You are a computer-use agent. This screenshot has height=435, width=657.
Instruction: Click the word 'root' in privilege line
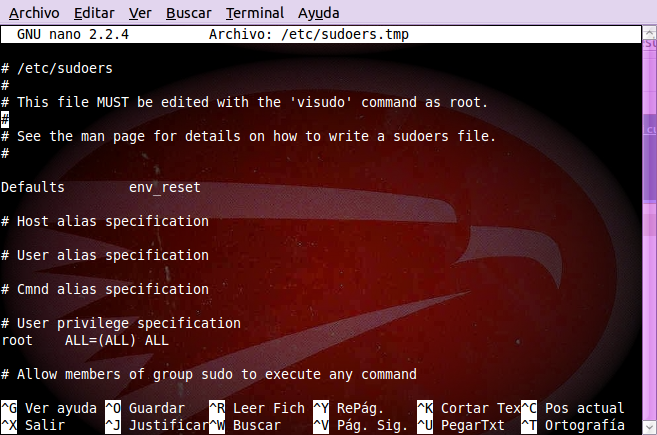click(17, 340)
